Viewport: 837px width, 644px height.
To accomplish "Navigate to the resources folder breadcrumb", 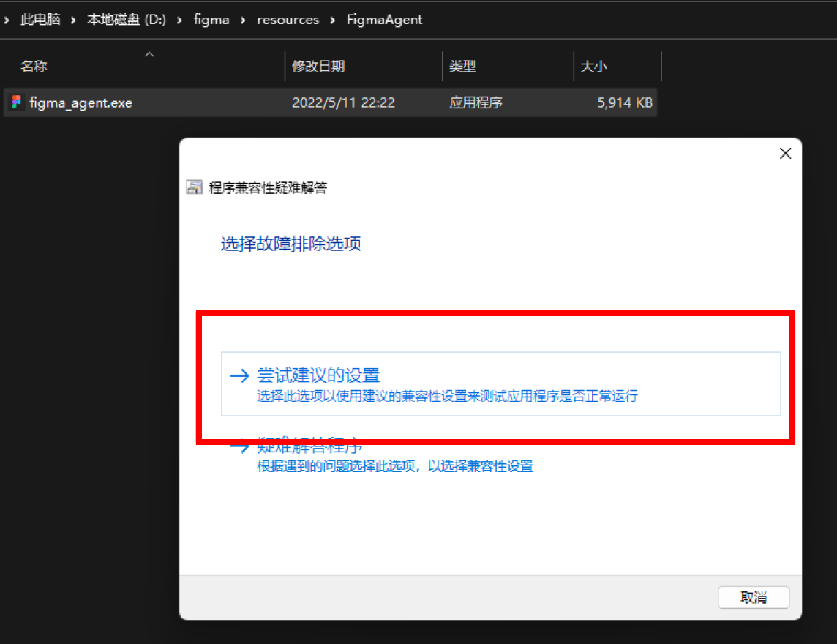I will pyautogui.click(x=288, y=20).
